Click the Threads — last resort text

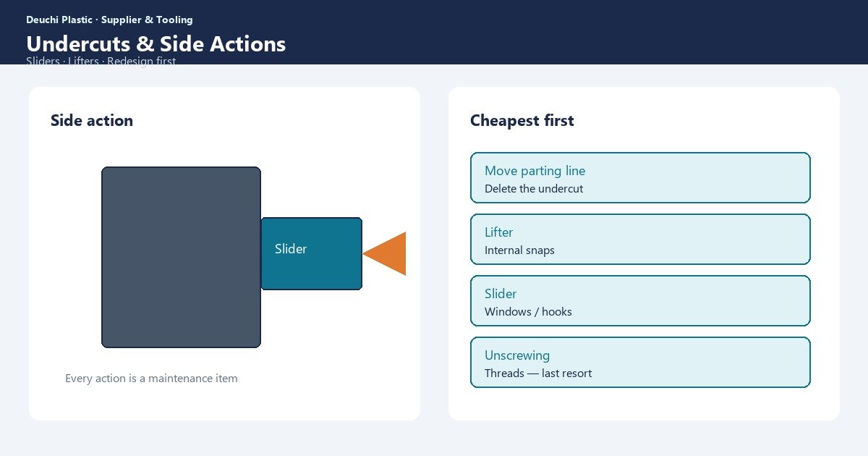[538, 373]
